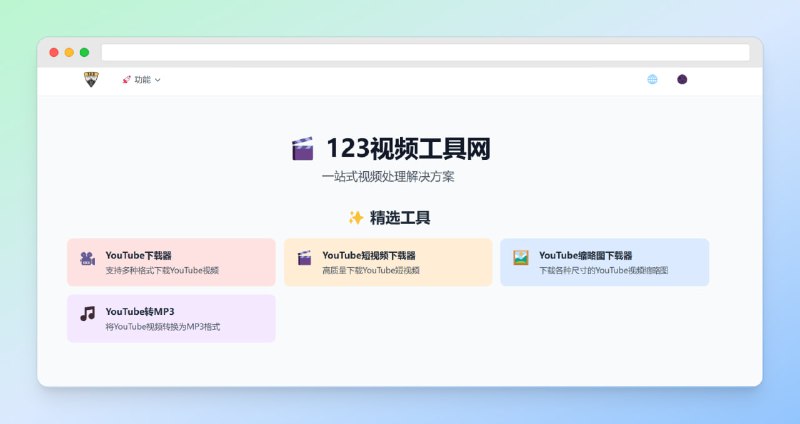Click the movie camera icon on YouTube下载器

87,259
